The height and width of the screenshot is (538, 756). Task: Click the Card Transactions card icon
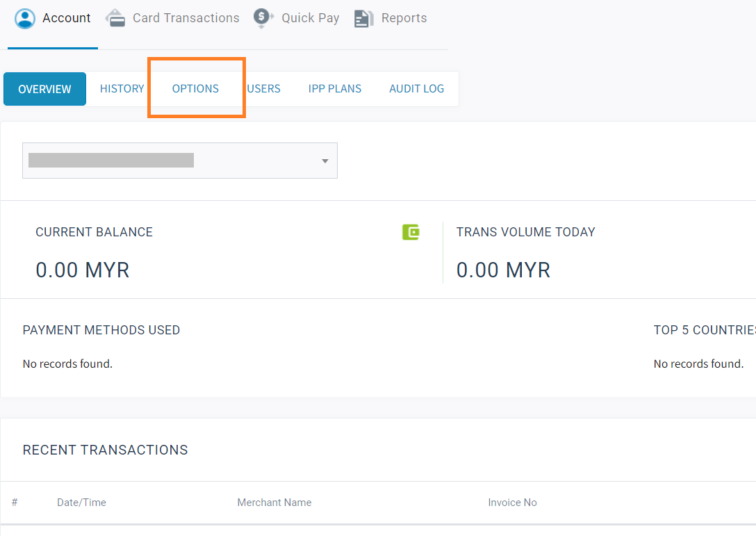(x=115, y=18)
